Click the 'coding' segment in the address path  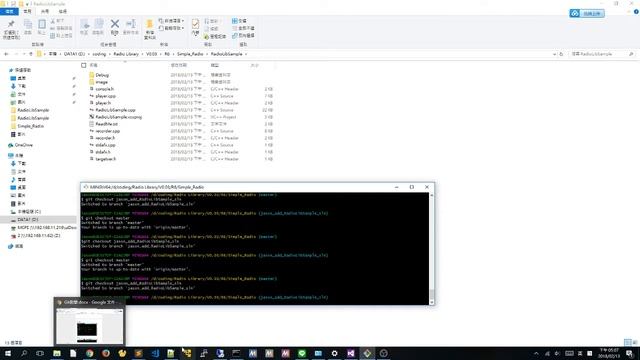99,54
